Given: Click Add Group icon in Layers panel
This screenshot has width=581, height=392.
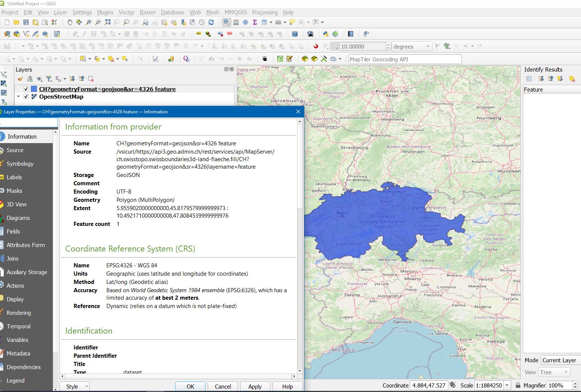Looking at the screenshot, I should tap(30, 79).
